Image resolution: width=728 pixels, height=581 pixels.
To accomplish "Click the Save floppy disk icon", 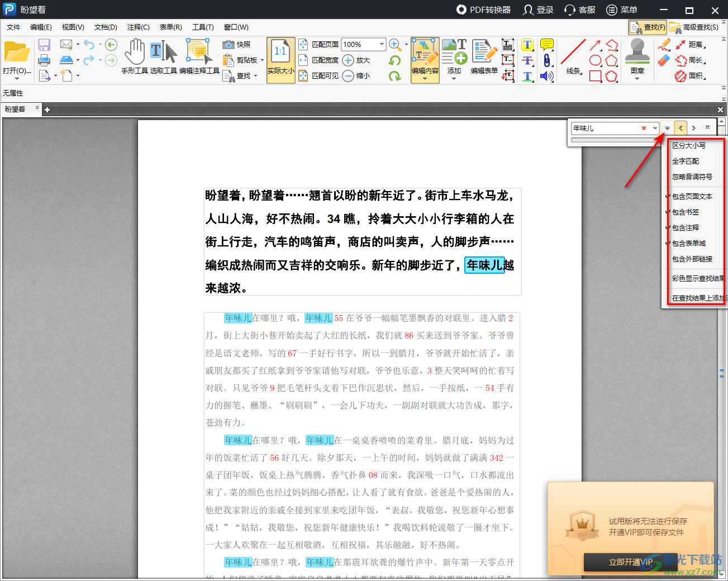I will click(x=44, y=45).
